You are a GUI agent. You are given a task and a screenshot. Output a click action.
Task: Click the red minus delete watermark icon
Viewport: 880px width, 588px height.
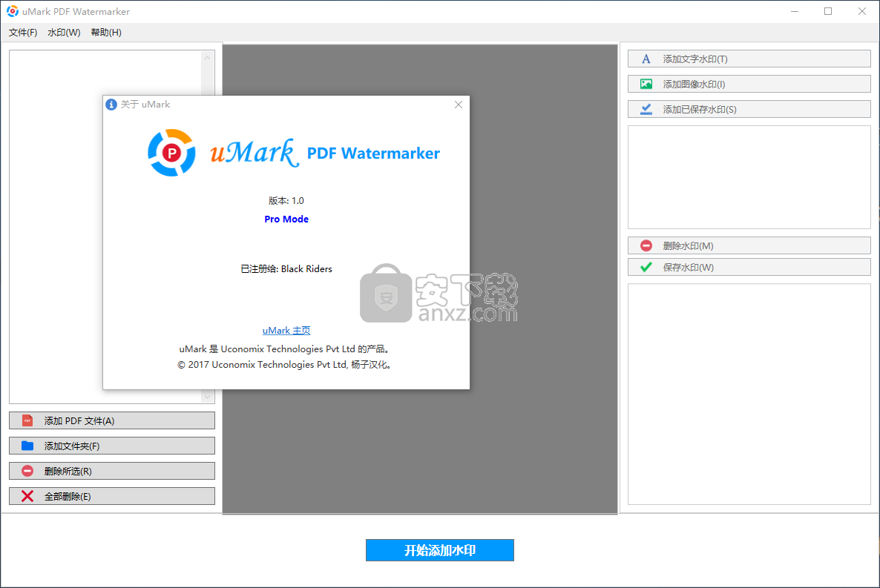(x=646, y=245)
